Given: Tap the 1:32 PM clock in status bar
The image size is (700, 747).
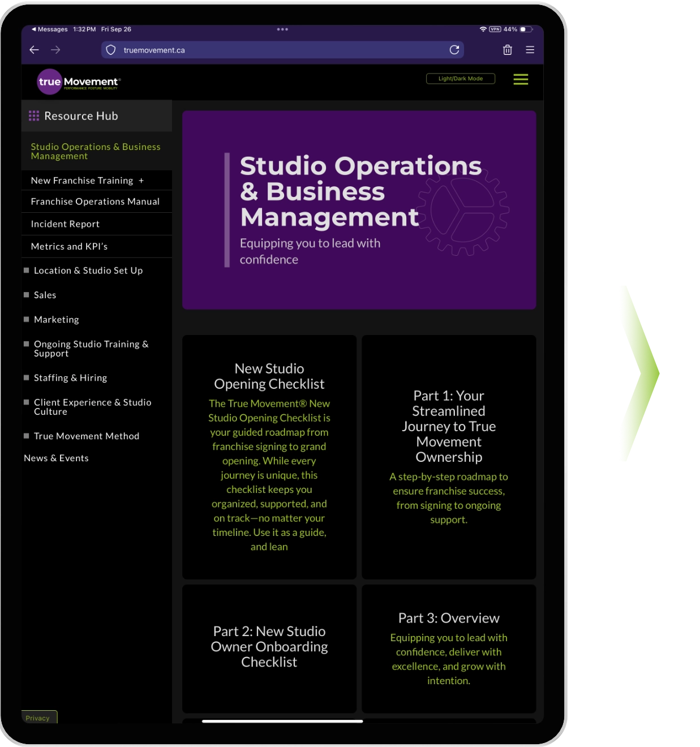Looking at the screenshot, I should click(84, 29).
